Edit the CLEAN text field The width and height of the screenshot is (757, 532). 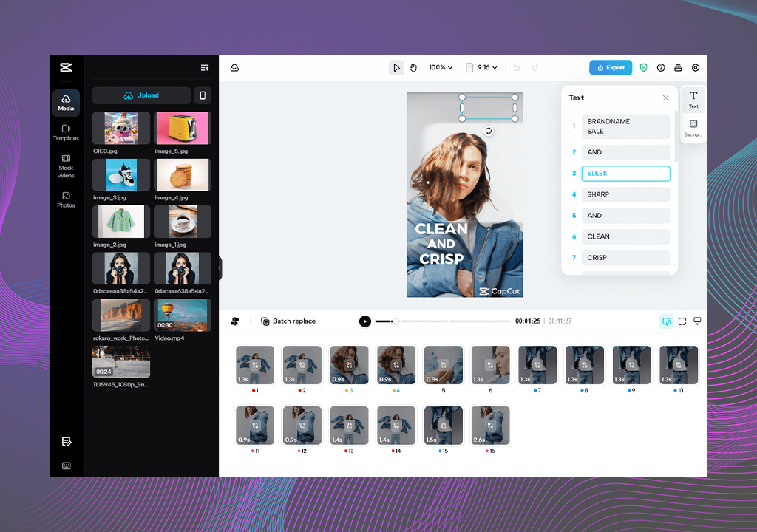coord(625,236)
